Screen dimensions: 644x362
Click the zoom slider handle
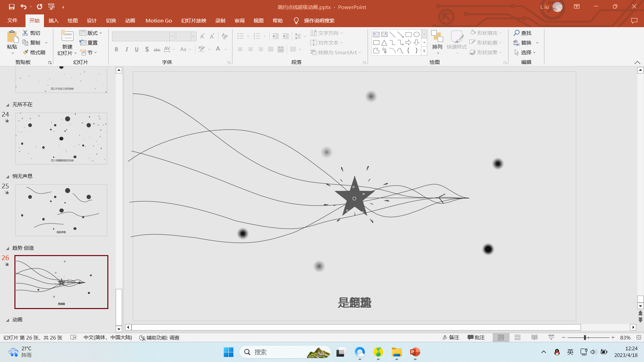click(x=585, y=338)
